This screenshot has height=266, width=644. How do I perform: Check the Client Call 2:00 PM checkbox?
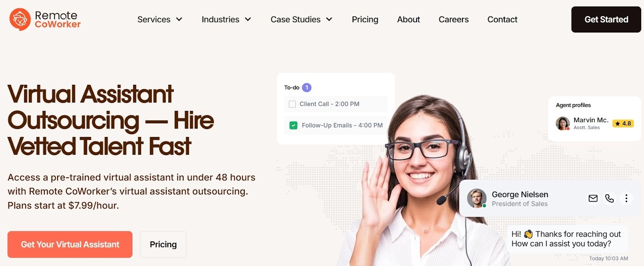tap(292, 104)
